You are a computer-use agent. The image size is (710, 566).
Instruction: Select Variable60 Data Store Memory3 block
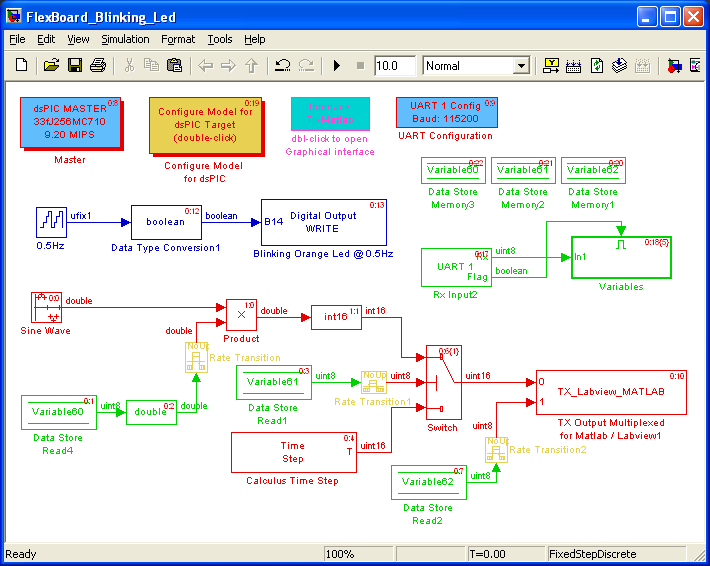pyautogui.click(x=453, y=170)
